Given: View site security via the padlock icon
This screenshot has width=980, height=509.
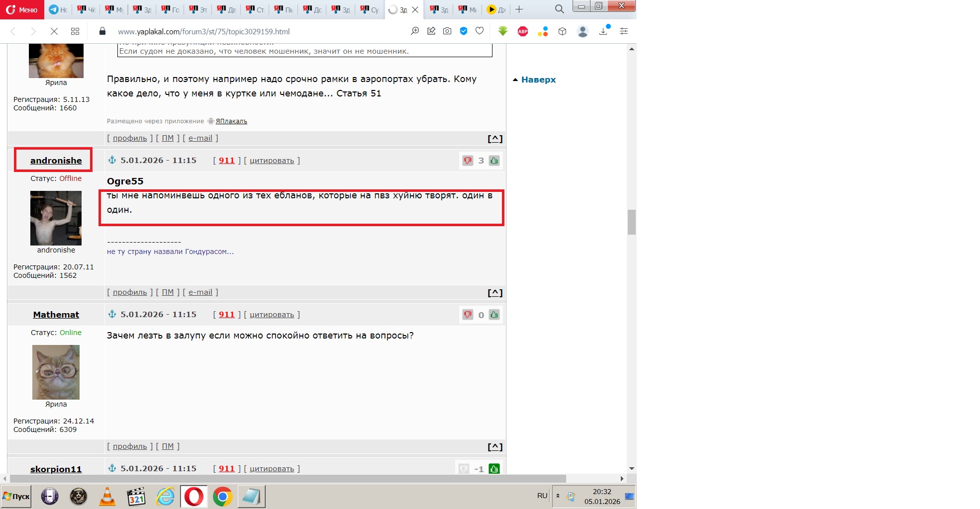Looking at the screenshot, I should coord(102,31).
